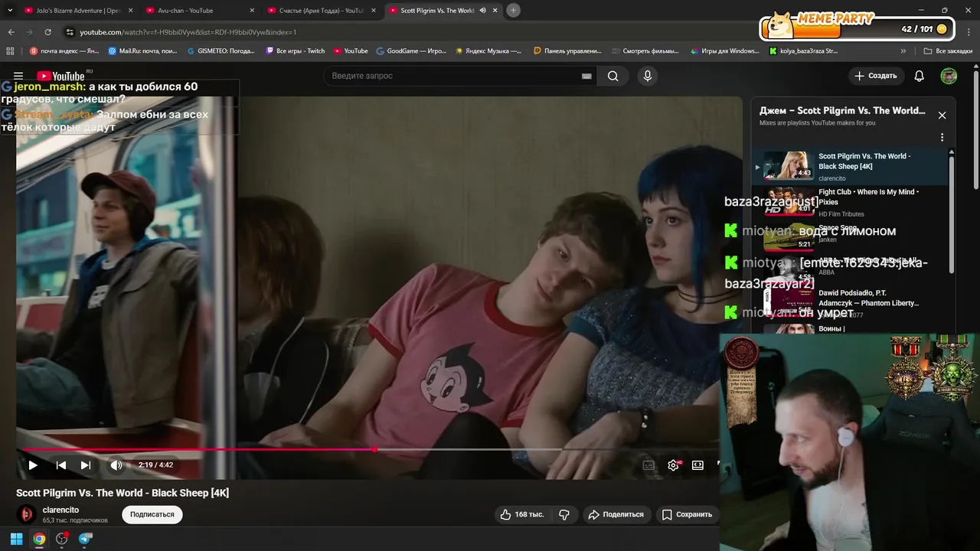Mute the Scott Pilgrim tab audio icon

482,11
